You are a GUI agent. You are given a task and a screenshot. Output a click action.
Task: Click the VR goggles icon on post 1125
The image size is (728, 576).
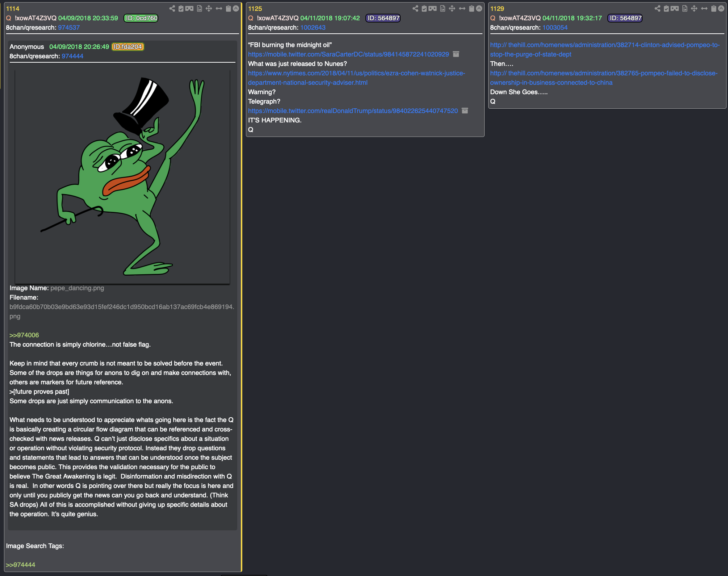[432, 8]
